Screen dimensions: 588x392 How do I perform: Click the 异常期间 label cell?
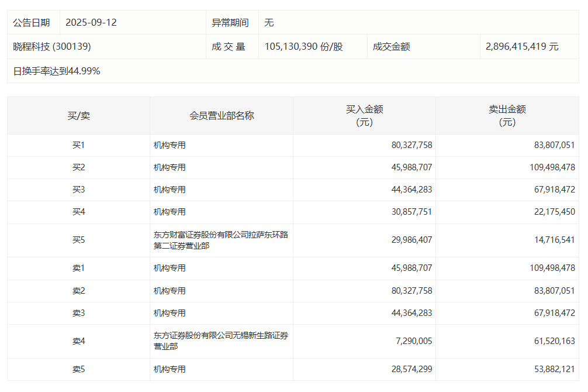[231, 22]
